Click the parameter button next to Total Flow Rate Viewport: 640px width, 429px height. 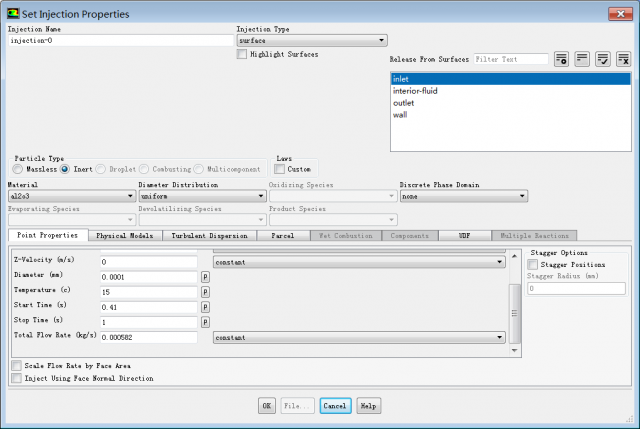click(x=205, y=338)
